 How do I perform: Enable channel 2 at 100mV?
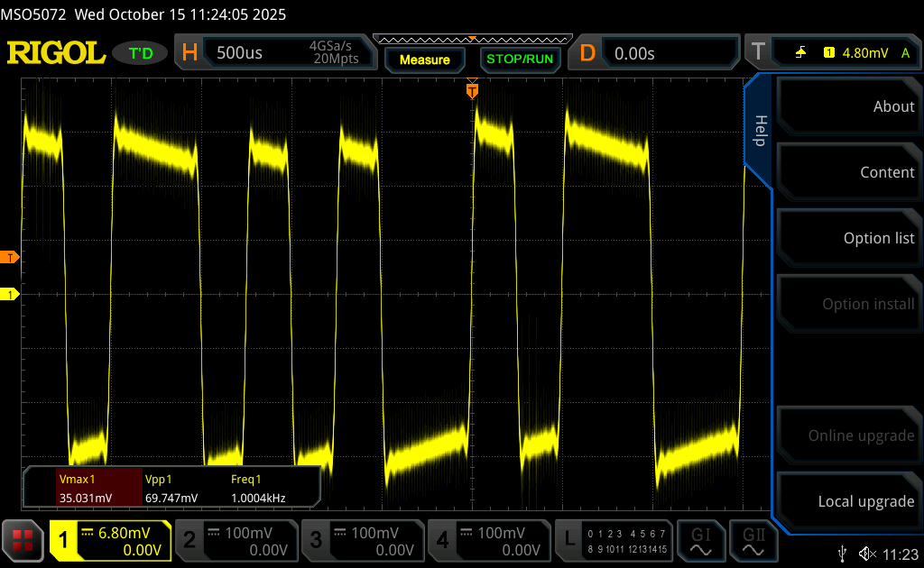pos(236,540)
